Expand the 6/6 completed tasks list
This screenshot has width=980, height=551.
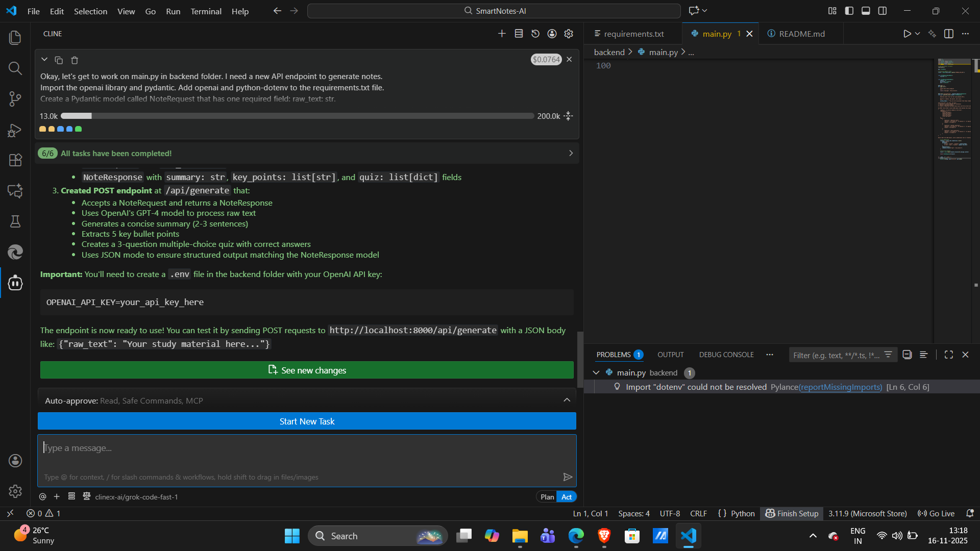pyautogui.click(x=571, y=154)
